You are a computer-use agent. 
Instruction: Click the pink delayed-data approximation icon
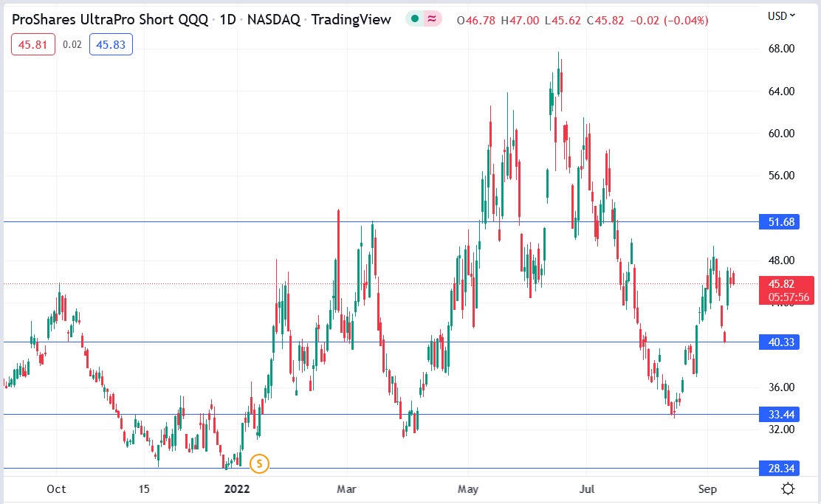[431, 20]
